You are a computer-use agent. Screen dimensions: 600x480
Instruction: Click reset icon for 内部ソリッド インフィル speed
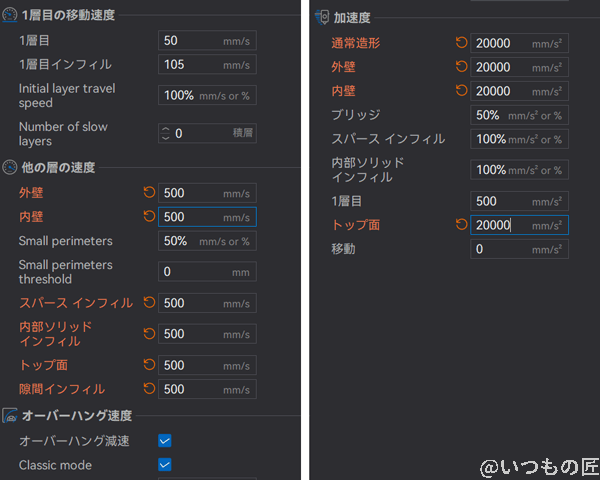pyautogui.click(x=149, y=333)
